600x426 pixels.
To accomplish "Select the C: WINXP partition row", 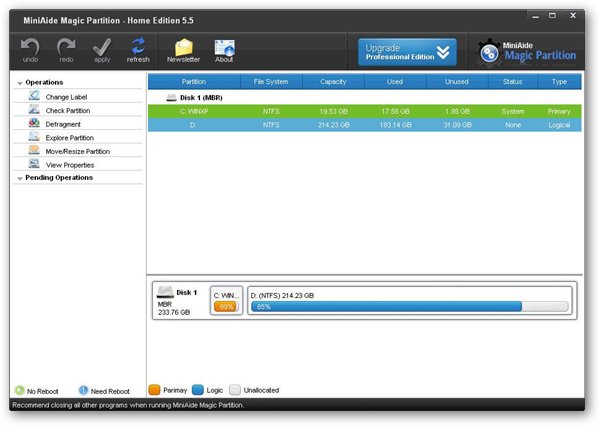I will (365, 111).
